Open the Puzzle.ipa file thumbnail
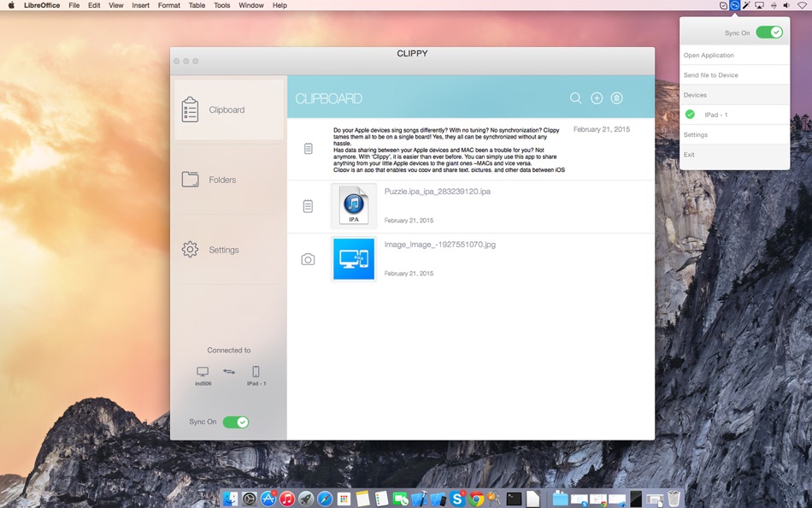812x508 pixels. [x=354, y=206]
